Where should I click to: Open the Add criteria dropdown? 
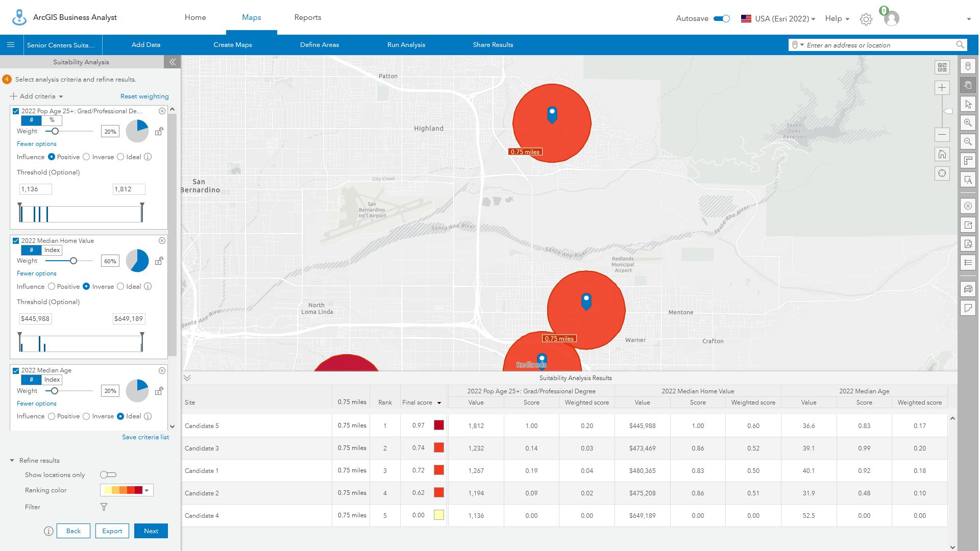36,96
